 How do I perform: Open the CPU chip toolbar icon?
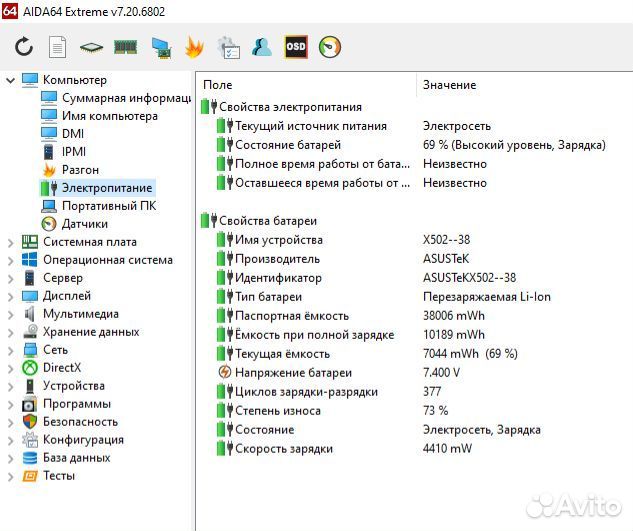tap(92, 47)
